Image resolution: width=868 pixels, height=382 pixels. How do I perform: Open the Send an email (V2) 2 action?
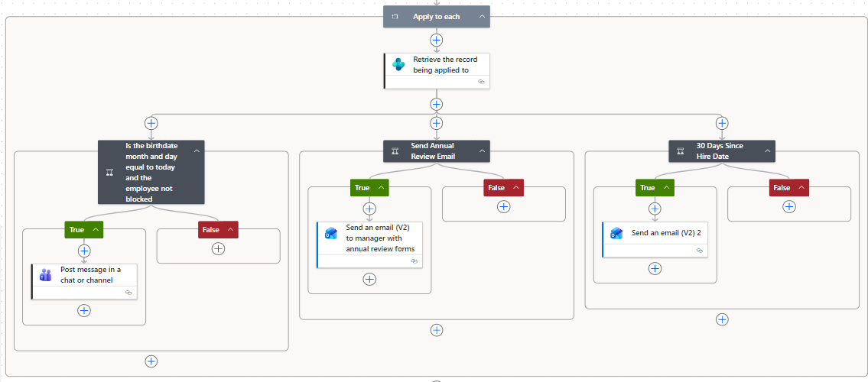coord(655,239)
